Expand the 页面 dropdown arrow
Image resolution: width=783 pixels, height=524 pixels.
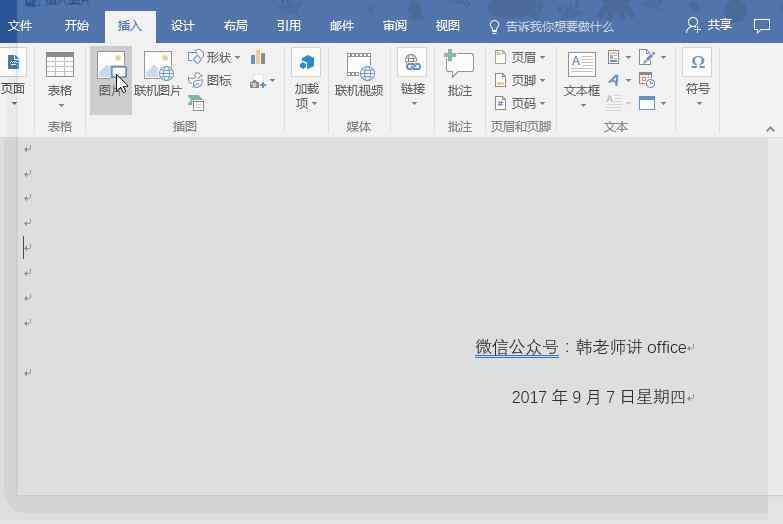pyautogui.click(x=14, y=104)
